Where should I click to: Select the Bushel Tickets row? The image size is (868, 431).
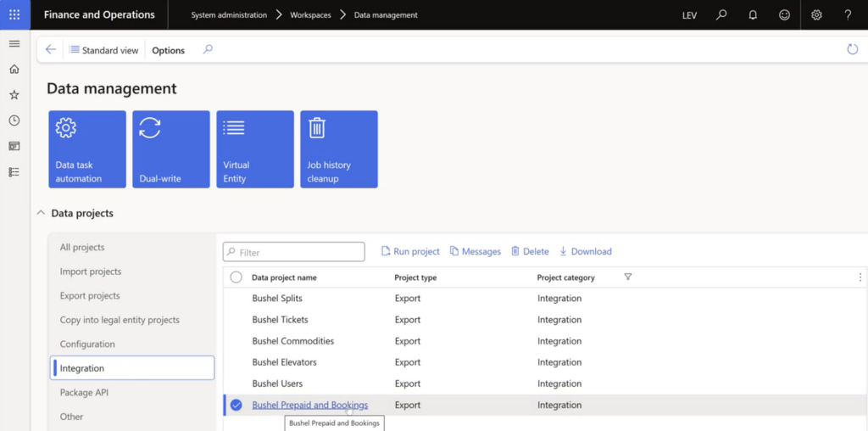[545, 320]
